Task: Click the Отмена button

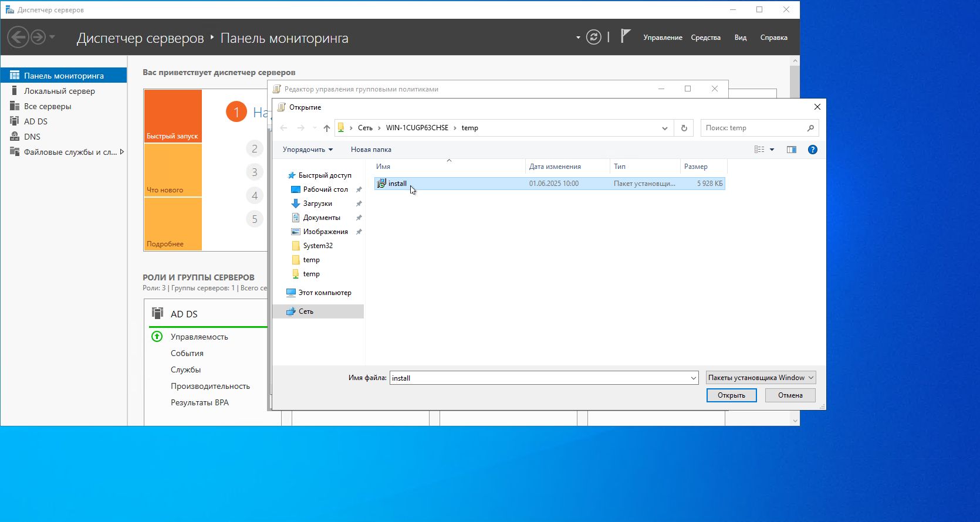Action: click(790, 395)
